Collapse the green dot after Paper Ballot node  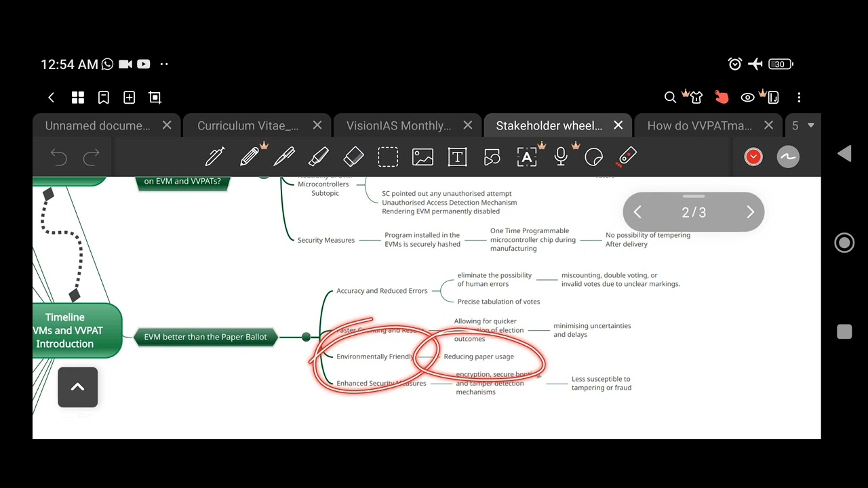(x=307, y=337)
